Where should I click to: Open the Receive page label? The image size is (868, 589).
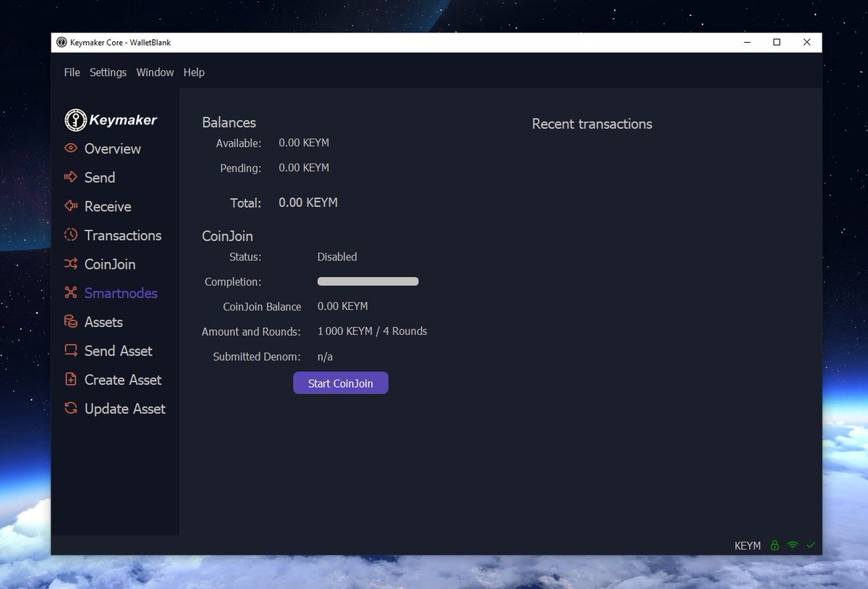[108, 206]
